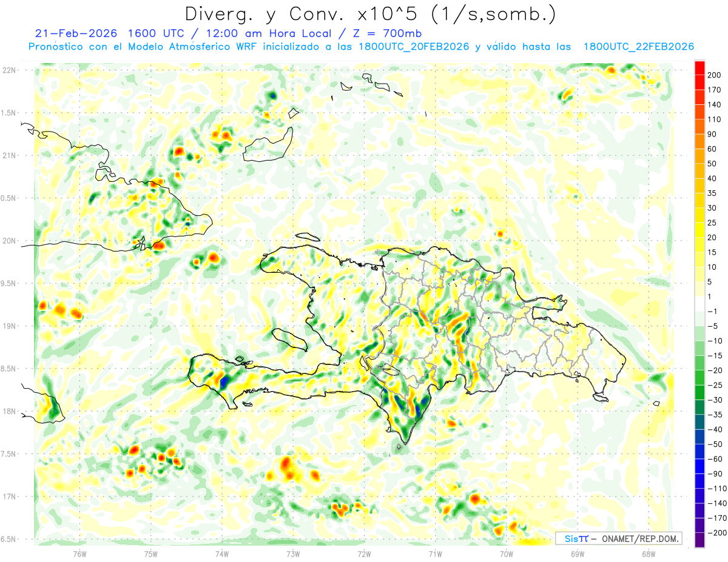Click colorbar value '-30'
This screenshot has width=728, height=562.
click(x=715, y=400)
